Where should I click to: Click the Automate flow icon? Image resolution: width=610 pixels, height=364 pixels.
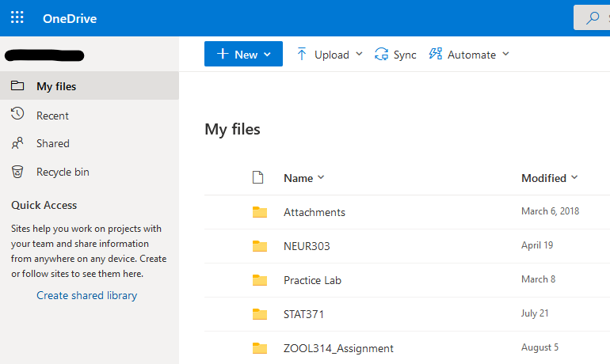435,55
